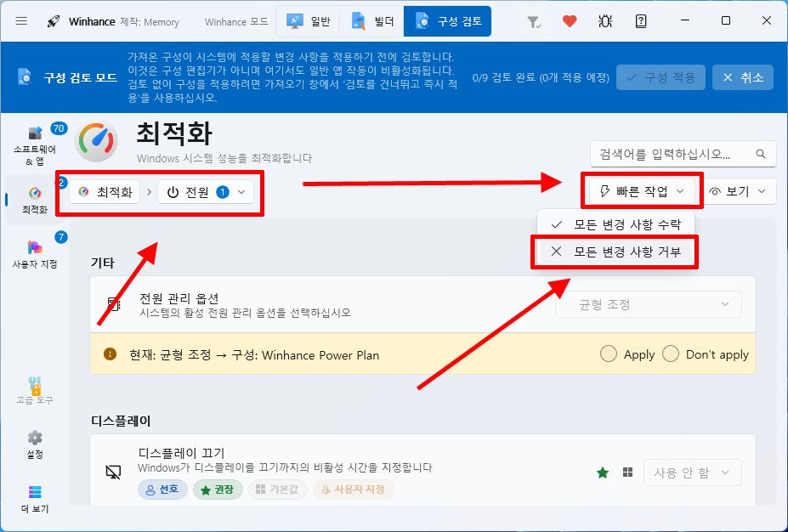Click text 현재: 균형 조정 → 구성: Winhance Power Plan
Screen dimensions: 788x532
coord(254,355)
